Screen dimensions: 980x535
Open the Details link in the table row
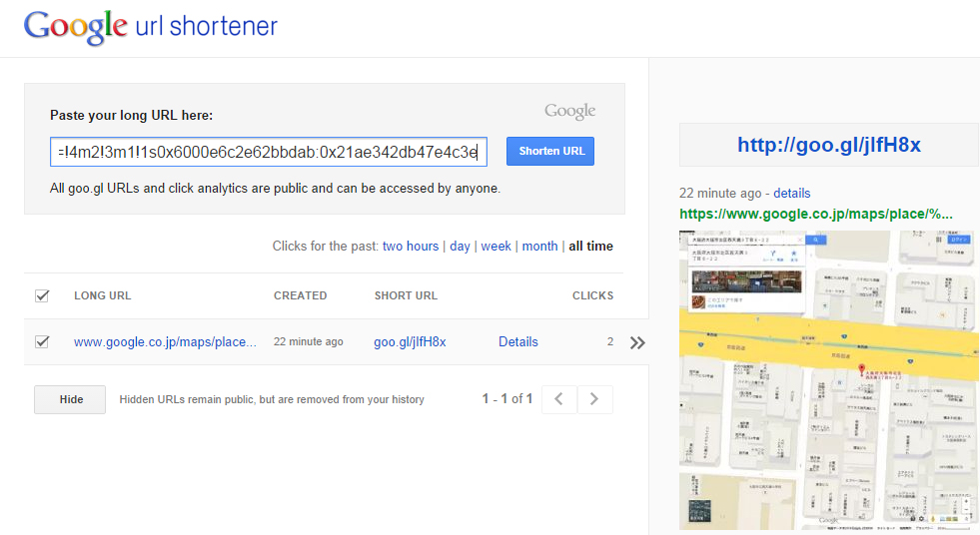[517, 341]
